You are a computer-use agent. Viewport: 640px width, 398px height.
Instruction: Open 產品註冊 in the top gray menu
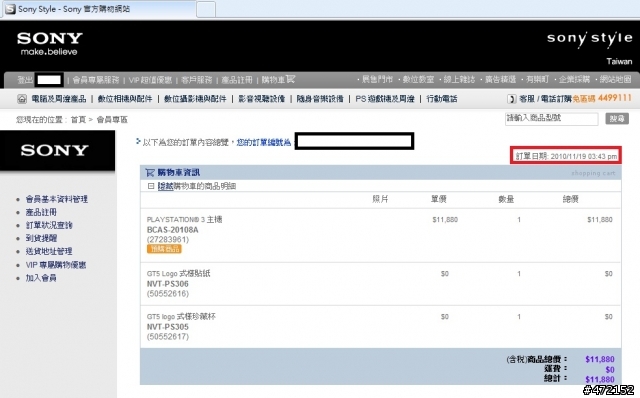coord(237,80)
